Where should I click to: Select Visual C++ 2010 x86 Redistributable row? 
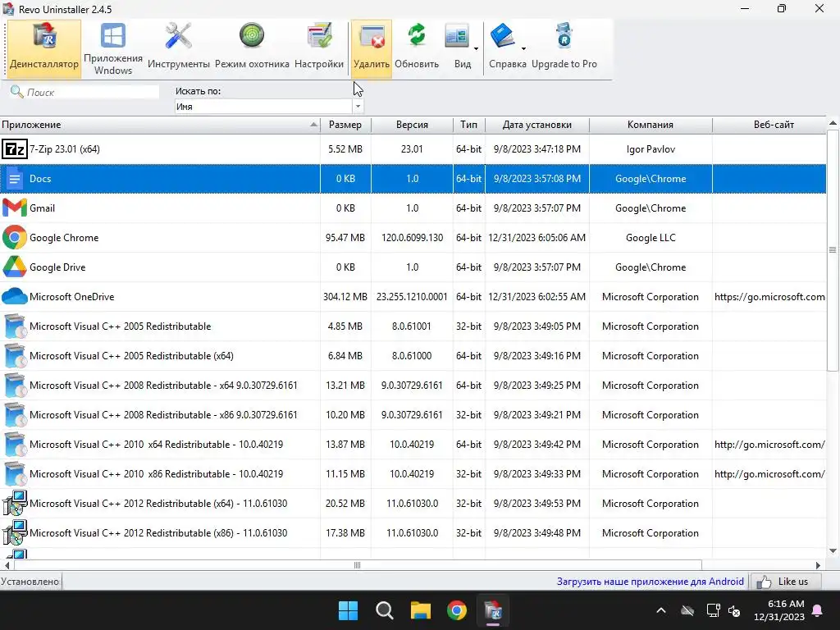pyautogui.click(x=413, y=473)
